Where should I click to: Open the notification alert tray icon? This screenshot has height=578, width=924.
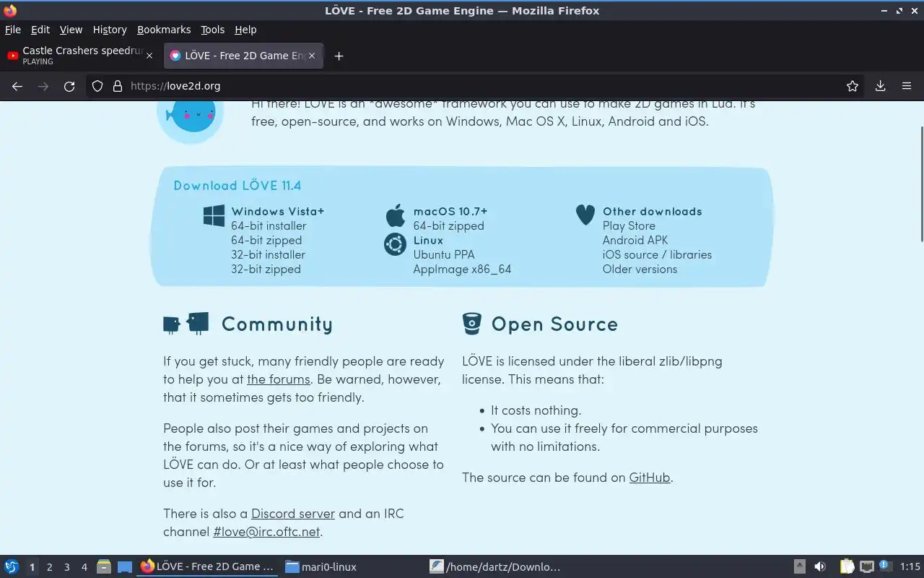(885, 567)
